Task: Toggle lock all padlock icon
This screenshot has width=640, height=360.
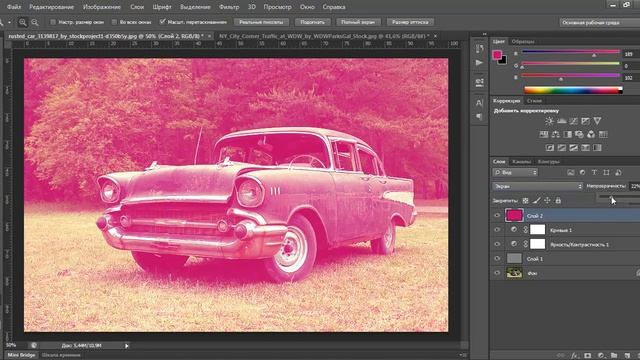Action: coord(558,200)
